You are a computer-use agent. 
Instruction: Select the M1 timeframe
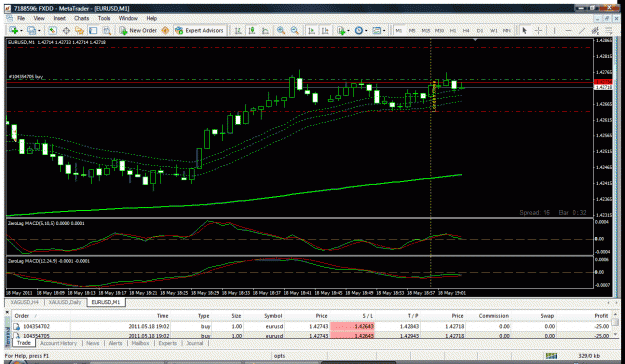[x=399, y=30]
